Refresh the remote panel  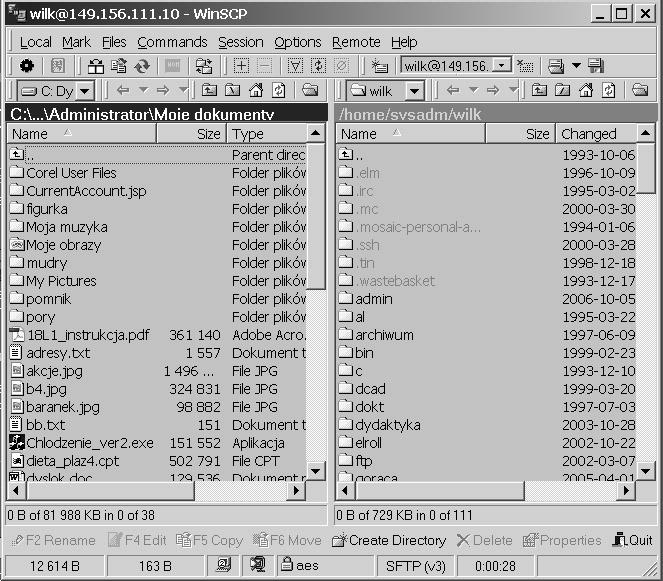608,90
